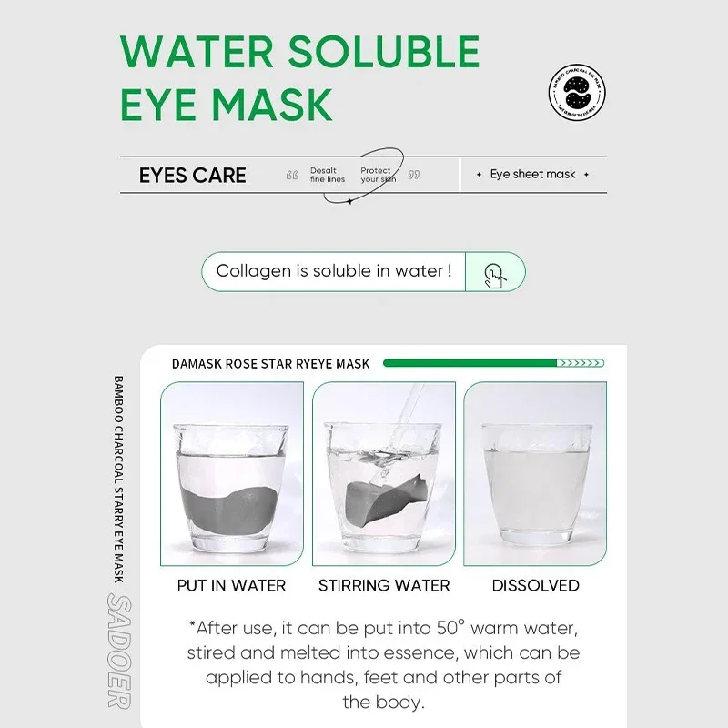Click the vertical SADOER brand text
The width and height of the screenshot is (728, 728).
tap(119, 651)
